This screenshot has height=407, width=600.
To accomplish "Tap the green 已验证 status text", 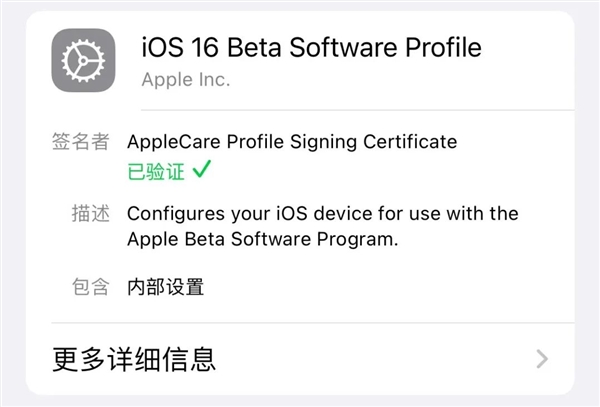I will pyautogui.click(x=155, y=171).
